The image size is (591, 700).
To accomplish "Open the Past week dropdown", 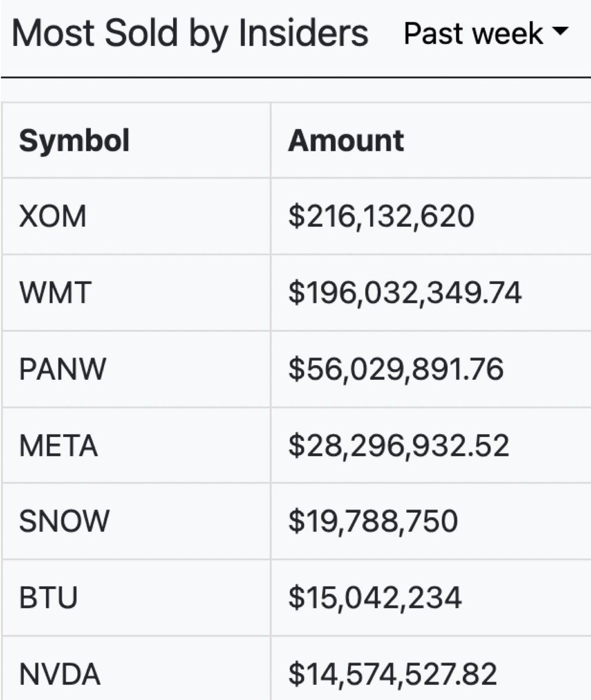I will pyautogui.click(x=485, y=33).
